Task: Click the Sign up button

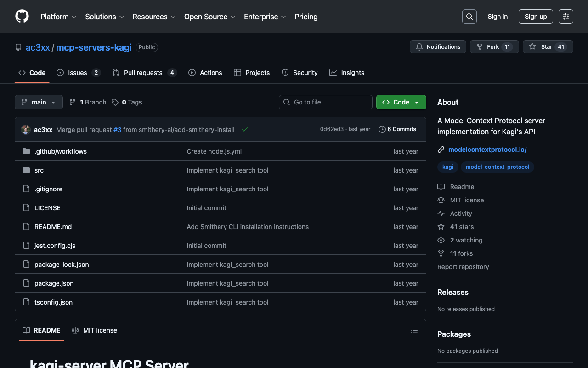Action: coord(536,17)
